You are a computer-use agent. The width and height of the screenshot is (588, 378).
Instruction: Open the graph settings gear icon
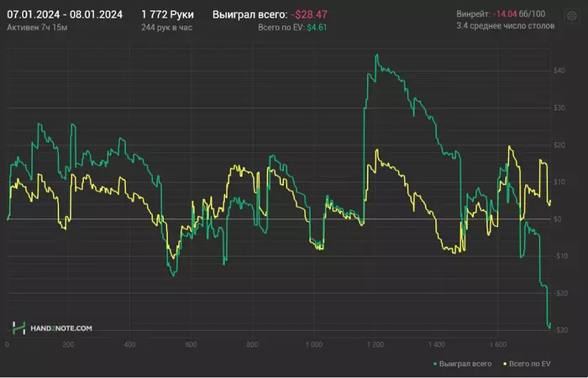[x=571, y=16]
